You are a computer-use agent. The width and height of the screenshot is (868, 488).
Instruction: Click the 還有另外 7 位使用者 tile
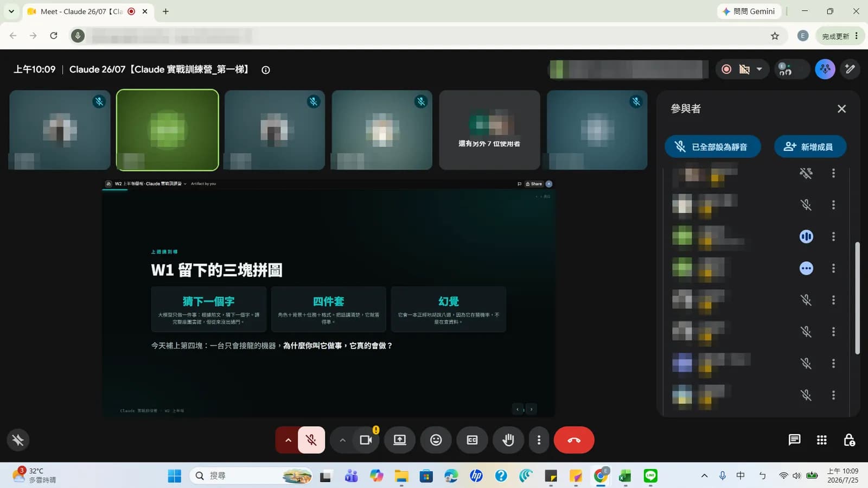pyautogui.click(x=489, y=130)
